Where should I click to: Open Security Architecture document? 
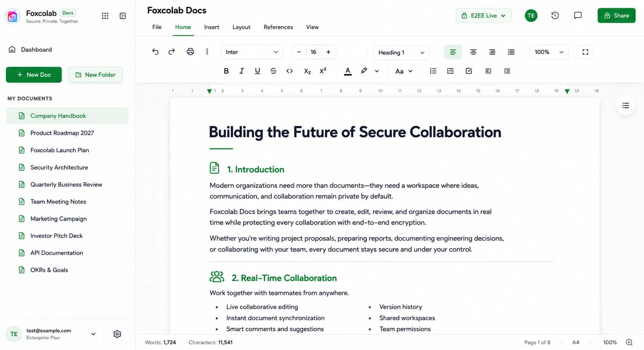click(x=67, y=167)
